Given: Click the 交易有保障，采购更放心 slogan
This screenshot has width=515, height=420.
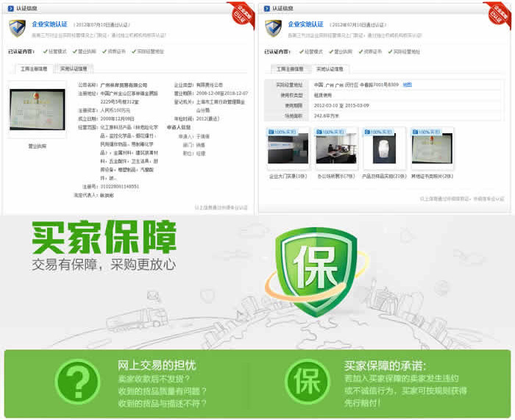Looking at the screenshot, I should [104, 265].
